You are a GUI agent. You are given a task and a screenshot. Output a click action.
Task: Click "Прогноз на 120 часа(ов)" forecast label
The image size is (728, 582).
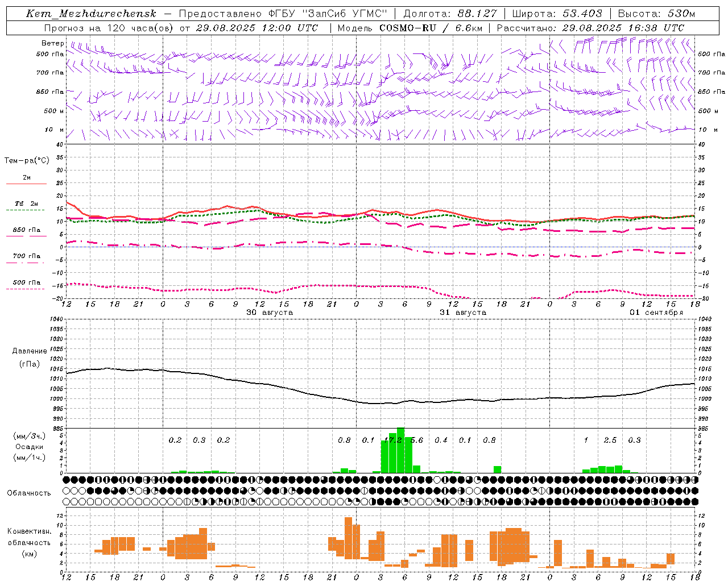[x=109, y=28]
